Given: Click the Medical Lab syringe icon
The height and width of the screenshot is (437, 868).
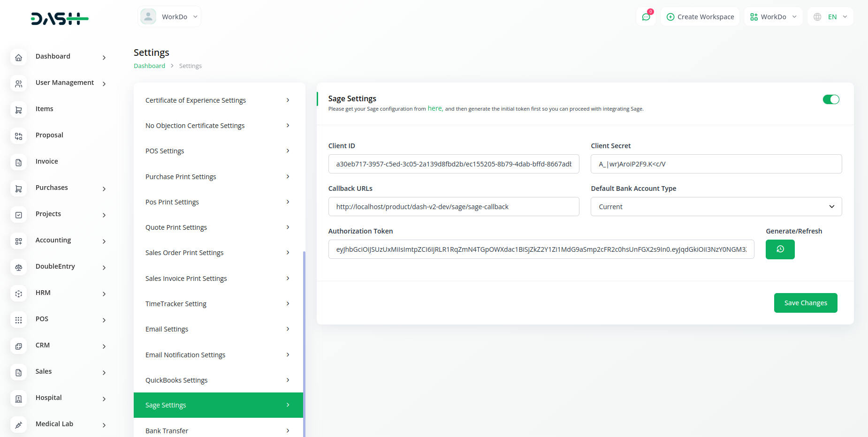Looking at the screenshot, I should [19, 425].
